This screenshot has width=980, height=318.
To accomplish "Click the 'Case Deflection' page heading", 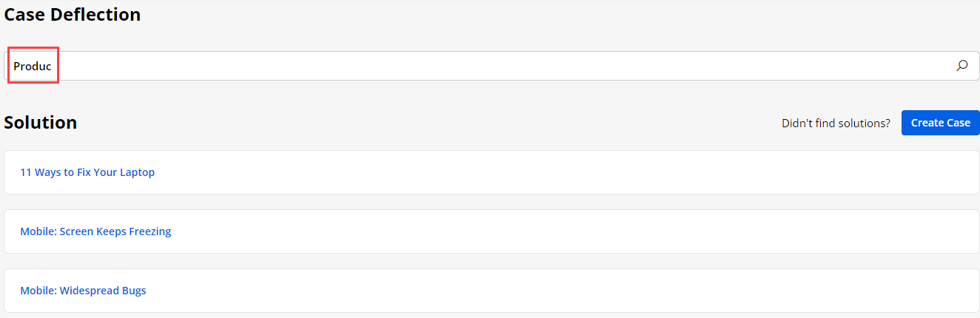I will (73, 14).
